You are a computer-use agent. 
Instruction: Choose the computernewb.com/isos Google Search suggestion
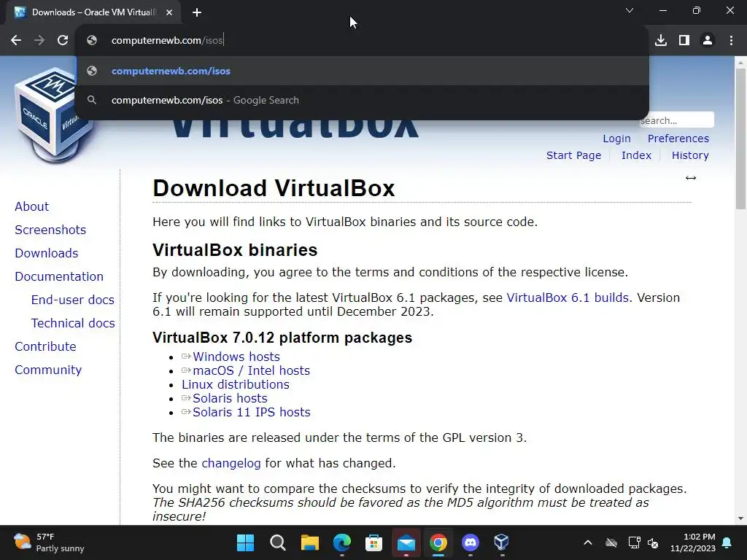pyautogui.click(x=363, y=101)
